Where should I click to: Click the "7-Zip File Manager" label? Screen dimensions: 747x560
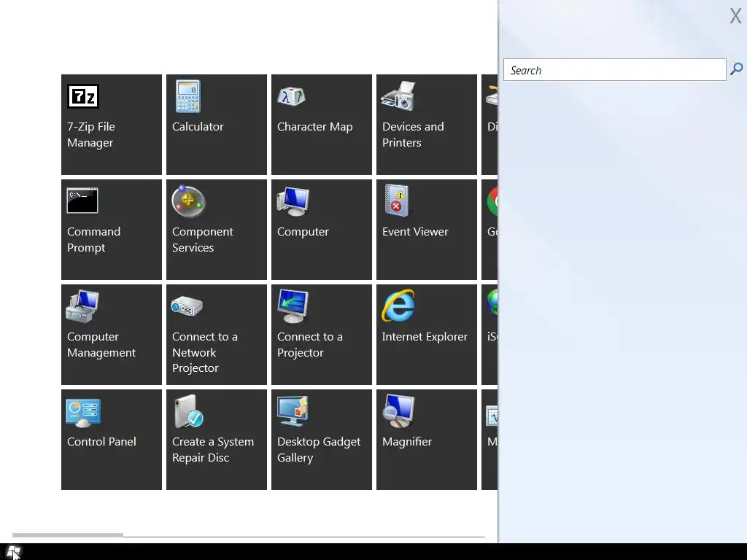pos(91,135)
